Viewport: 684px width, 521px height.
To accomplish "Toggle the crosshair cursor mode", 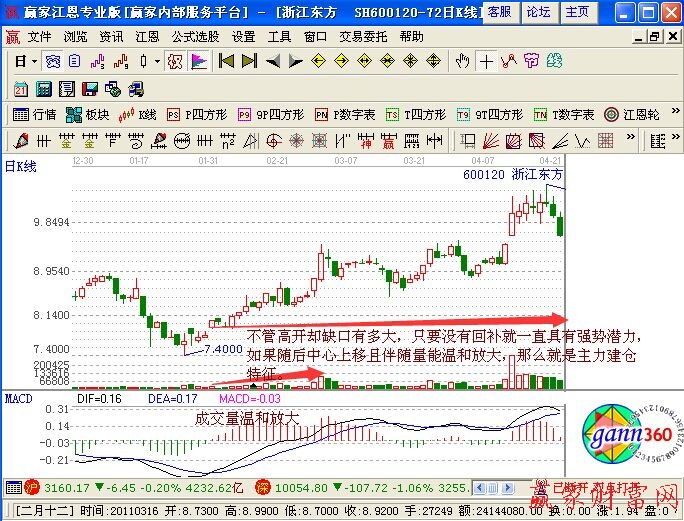I will 486,61.
